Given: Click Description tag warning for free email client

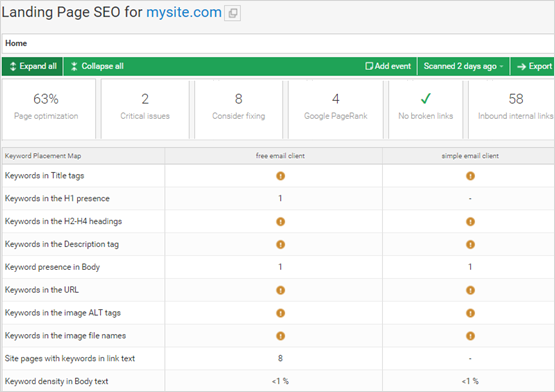Looking at the screenshot, I should click(280, 244).
